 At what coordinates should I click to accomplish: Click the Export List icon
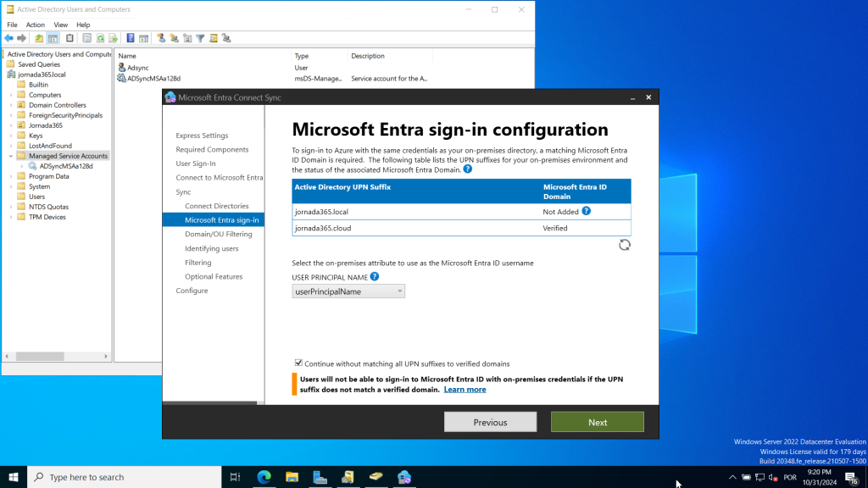coord(114,38)
